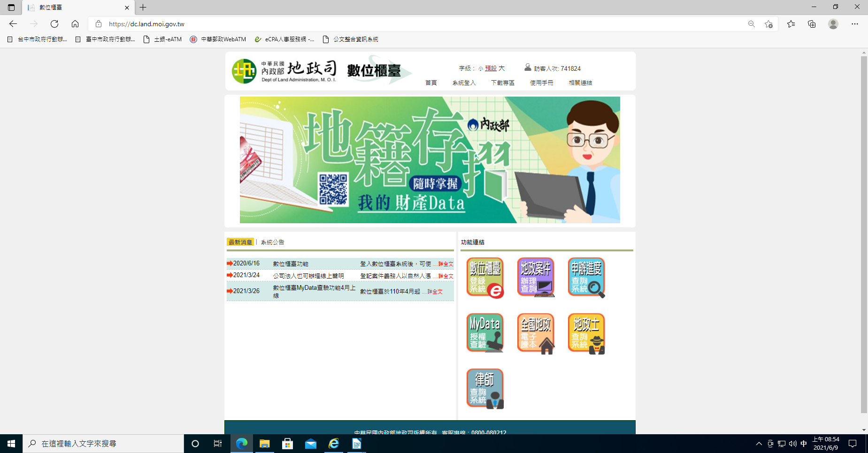Open the 使用手冊 navigation link
Image resolution: width=868 pixels, height=453 pixels.
[541, 83]
